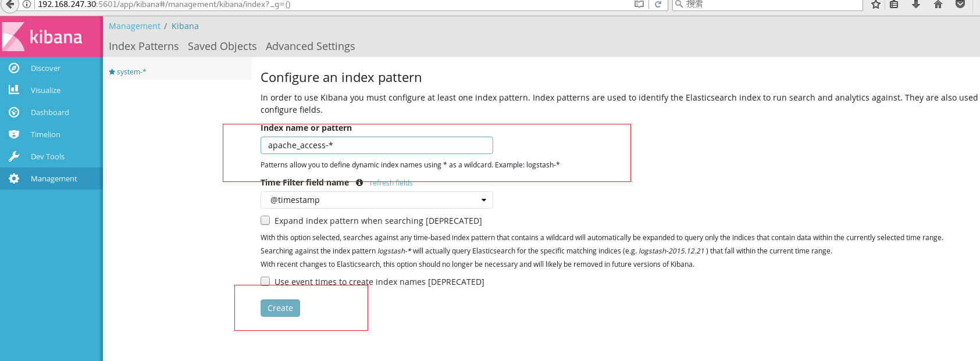Open the Time Filter field name dropdown
This screenshot has width=980, height=361.
click(x=376, y=200)
